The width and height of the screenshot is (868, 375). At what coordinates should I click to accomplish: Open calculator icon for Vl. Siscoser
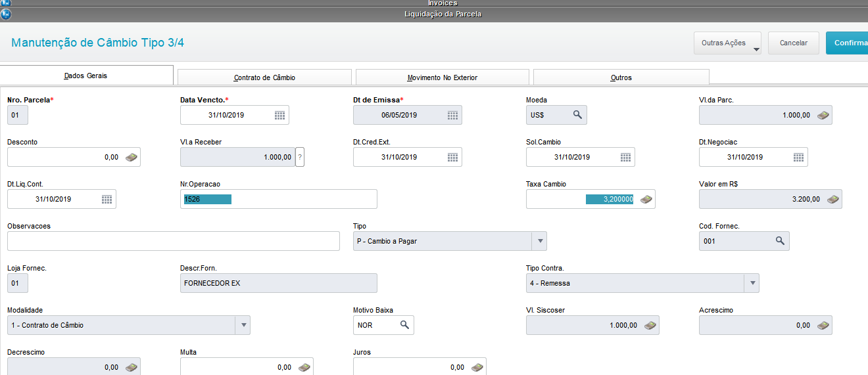pos(650,325)
